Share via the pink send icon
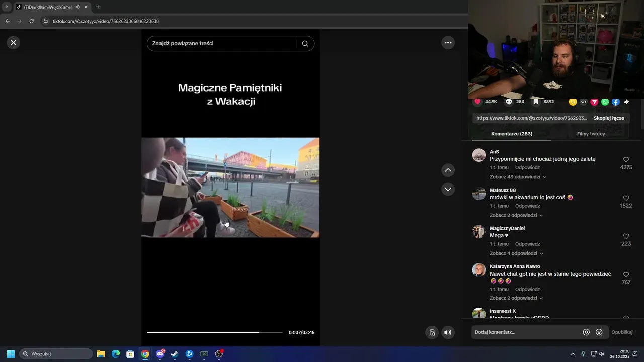The width and height of the screenshot is (644, 362). click(x=594, y=102)
